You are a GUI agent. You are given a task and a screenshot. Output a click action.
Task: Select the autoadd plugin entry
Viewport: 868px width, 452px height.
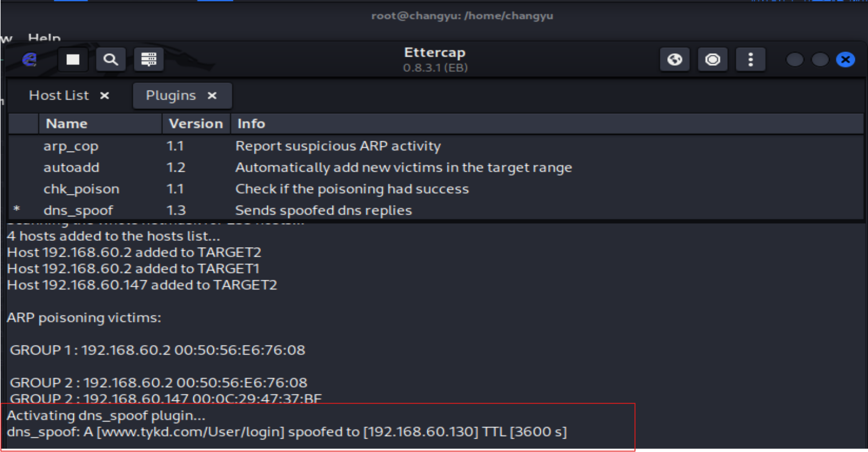click(x=72, y=168)
